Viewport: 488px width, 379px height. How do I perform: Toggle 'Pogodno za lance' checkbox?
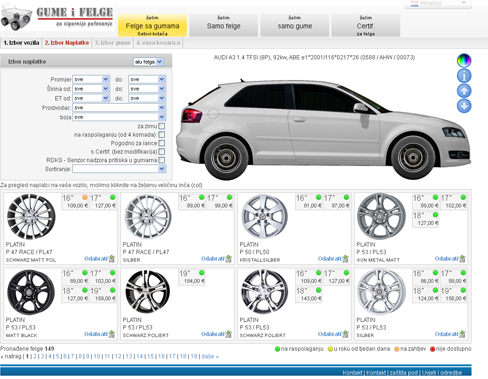162,143
